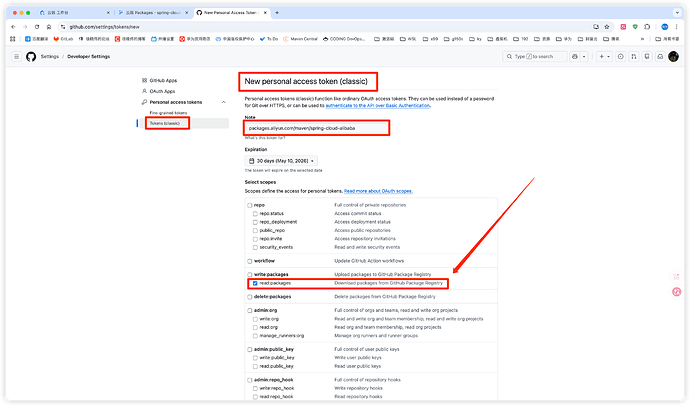Check the delete:packages scope checkbox
This screenshot has width=690, height=405.
point(250,297)
